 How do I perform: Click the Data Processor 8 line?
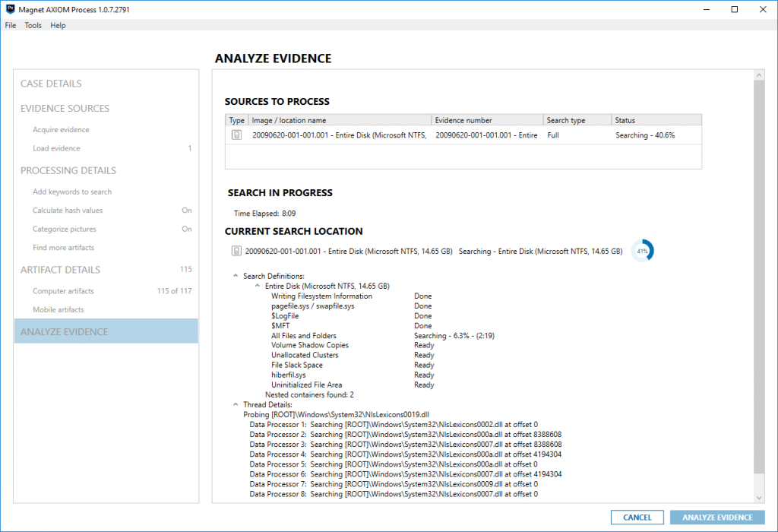(394, 494)
